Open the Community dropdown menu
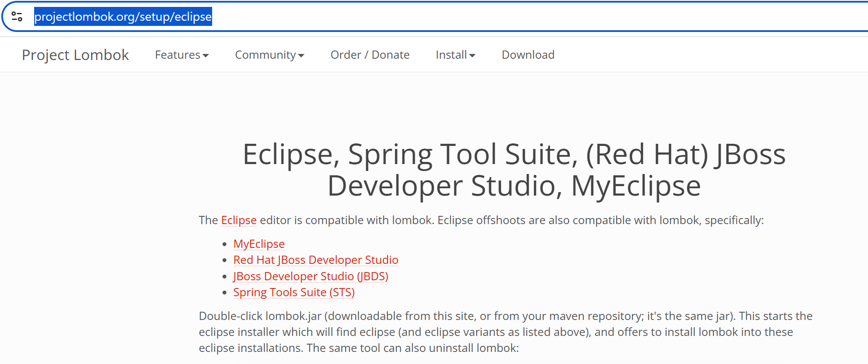Viewport: 868px width, 364px height. [270, 55]
